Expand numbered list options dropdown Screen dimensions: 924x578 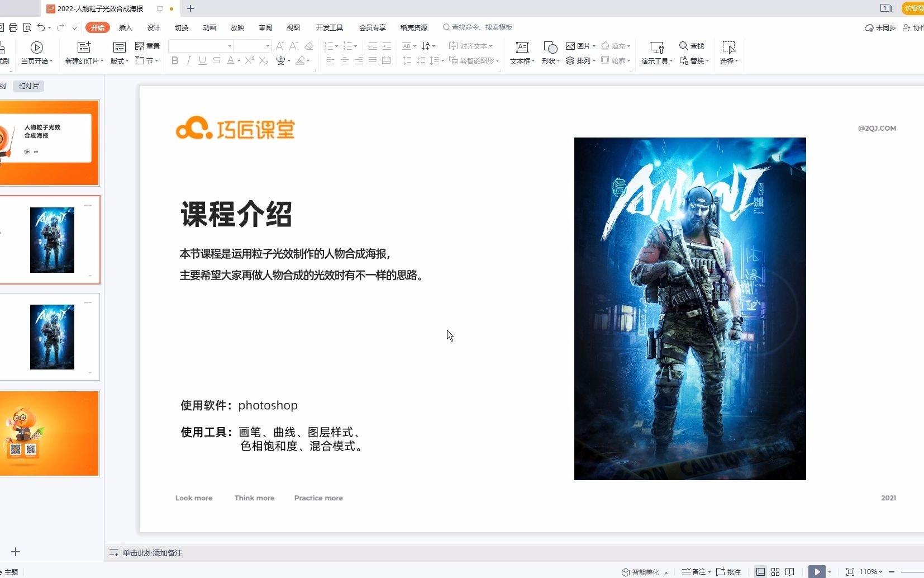point(356,46)
